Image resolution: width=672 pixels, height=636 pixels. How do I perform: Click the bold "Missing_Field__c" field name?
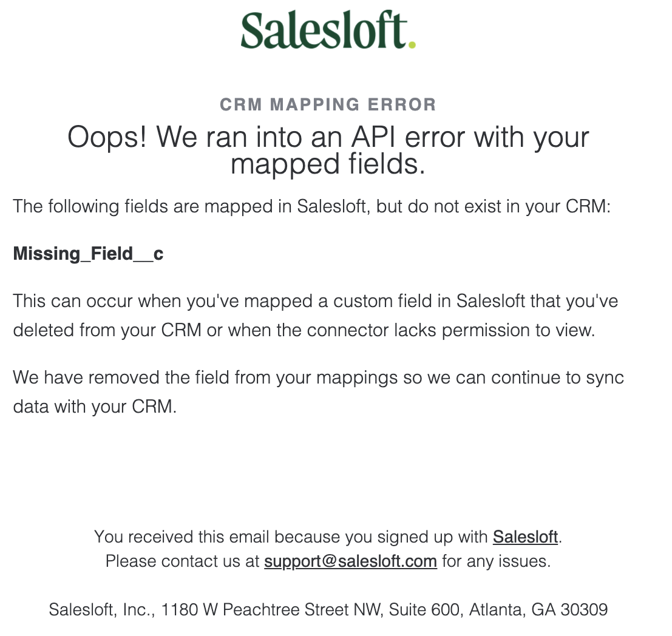(88, 253)
